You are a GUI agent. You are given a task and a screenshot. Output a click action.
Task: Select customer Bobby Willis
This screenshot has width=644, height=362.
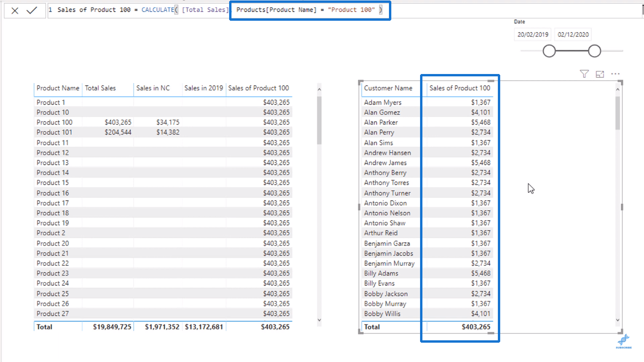tap(382, 314)
